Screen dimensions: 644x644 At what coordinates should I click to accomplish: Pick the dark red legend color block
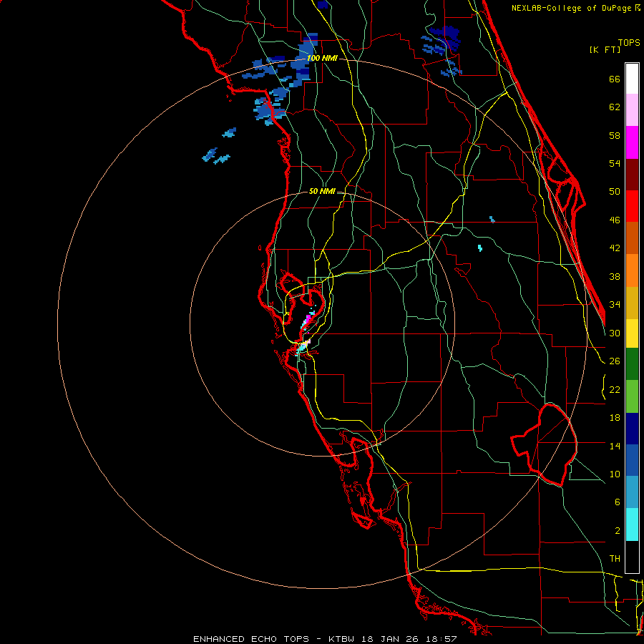[x=632, y=174]
